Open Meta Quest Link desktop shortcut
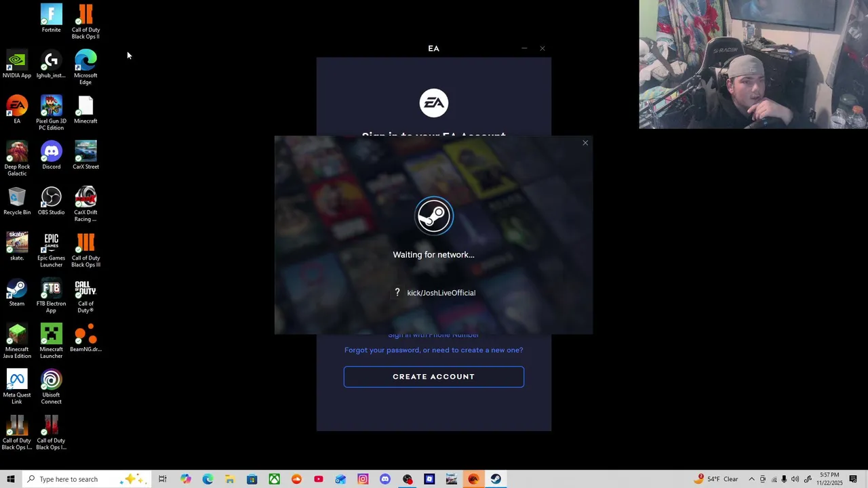 tap(17, 386)
